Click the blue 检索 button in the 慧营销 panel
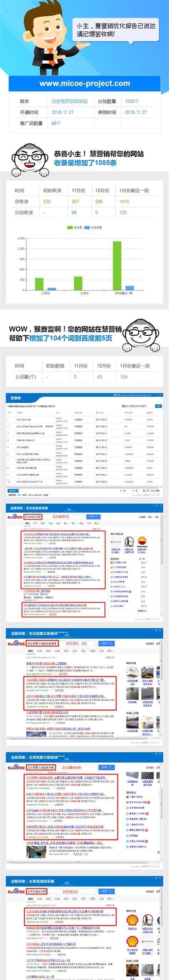 (158, 406)
